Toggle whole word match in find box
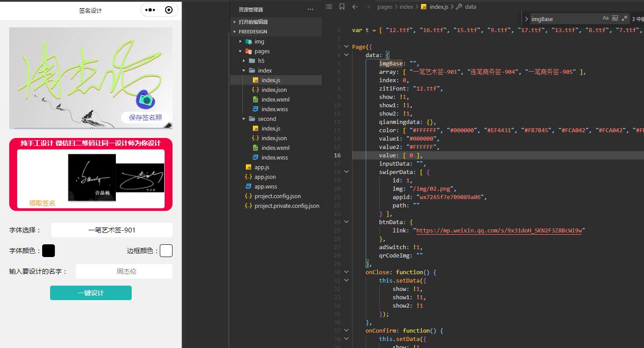Screen dimensions: 644x348 pos(615,18)
